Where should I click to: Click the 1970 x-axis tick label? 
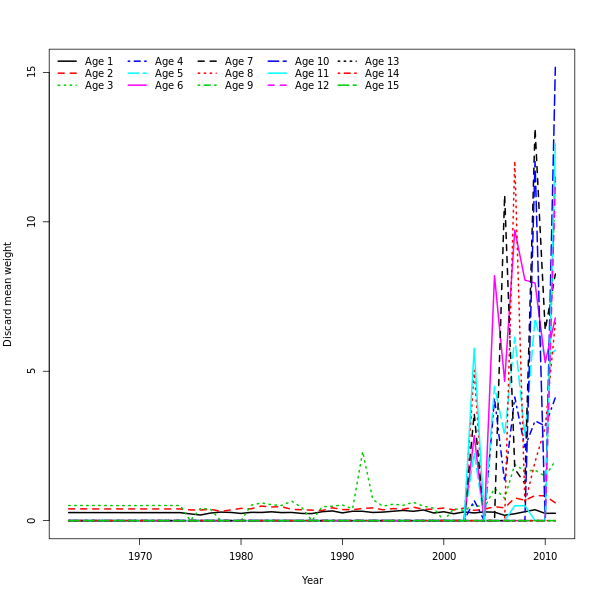(139, 555)
